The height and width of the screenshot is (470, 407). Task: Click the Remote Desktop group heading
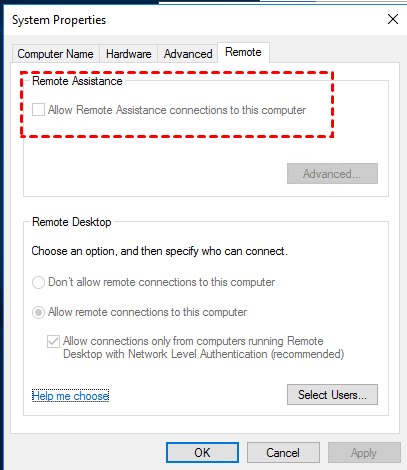pyautogui.click(x=71, y=222)
